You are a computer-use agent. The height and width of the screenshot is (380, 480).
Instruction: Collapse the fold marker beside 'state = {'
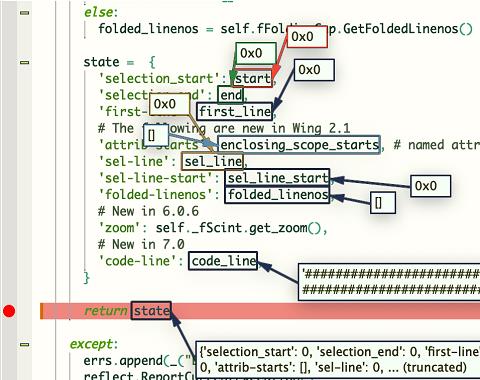[x=25, y=62]
